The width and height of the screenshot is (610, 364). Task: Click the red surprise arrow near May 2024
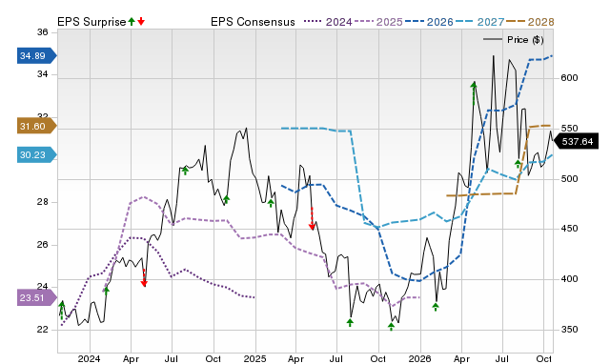point(144,277)
